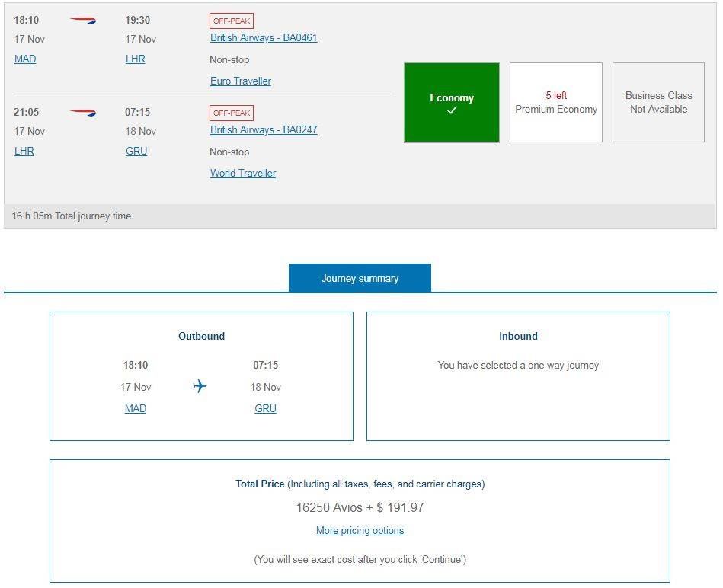This screenshot has height=588, width=723.
Task: Expand More pricing options
Action: [x=360, y=531]
